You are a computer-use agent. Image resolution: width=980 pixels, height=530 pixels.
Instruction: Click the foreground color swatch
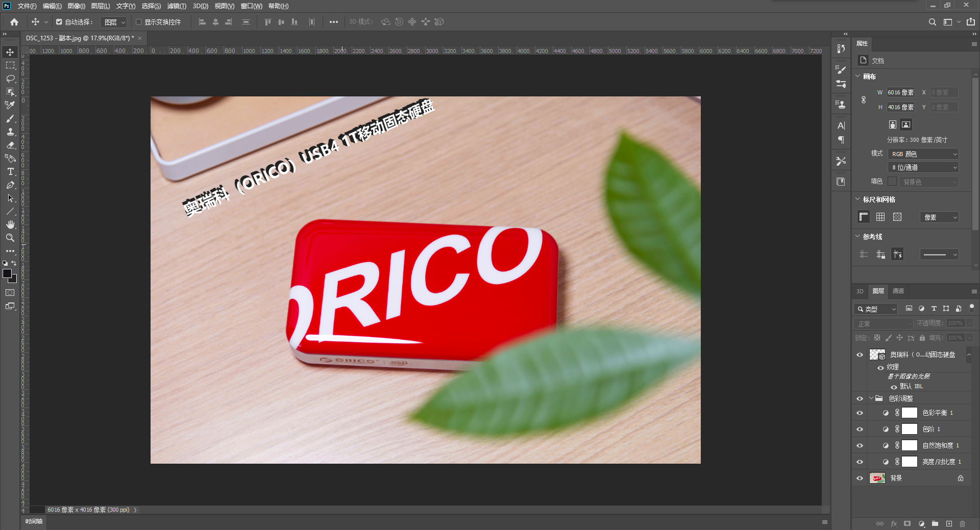pyautogui.click(x=7, y=273)
